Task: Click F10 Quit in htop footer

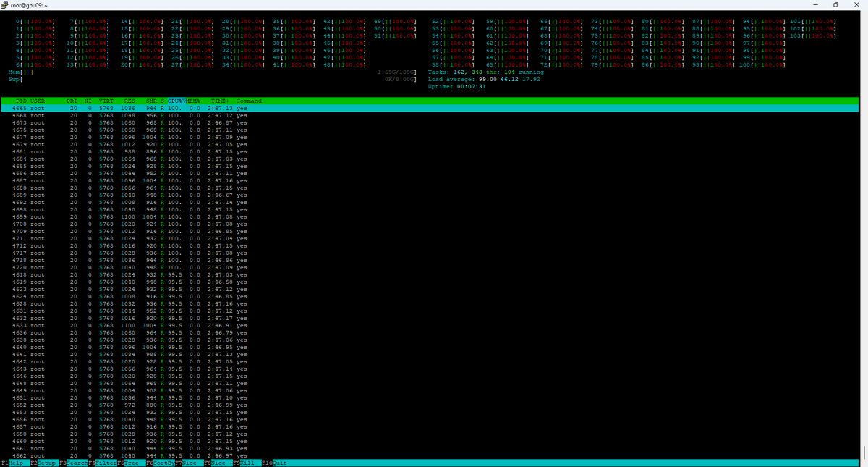Action: 275,463
